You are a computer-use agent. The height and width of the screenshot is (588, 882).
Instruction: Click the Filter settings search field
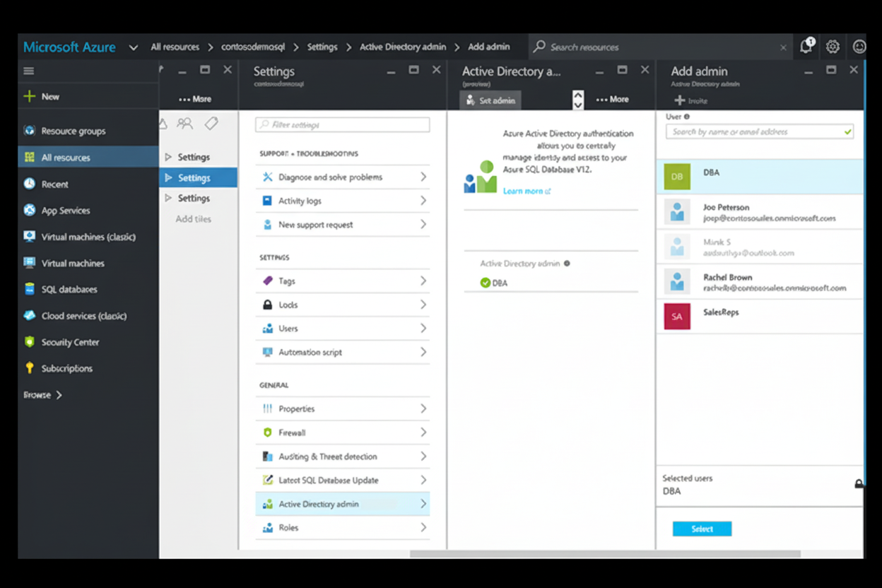(x=342, y=124)
